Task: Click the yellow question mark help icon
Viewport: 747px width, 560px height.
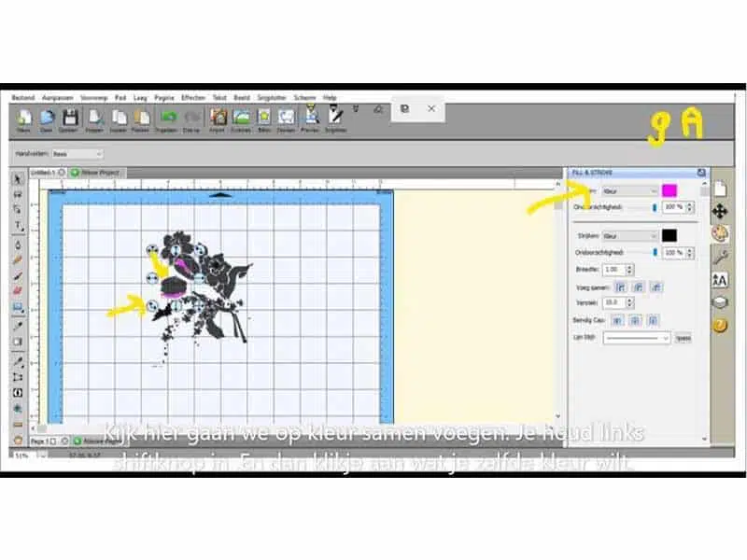Action: (x=720, y=326)
